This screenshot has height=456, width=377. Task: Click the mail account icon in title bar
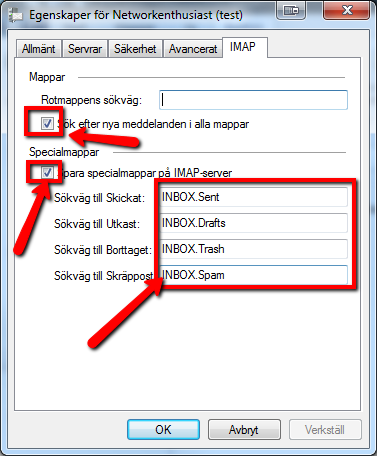(x=14, y=15)
